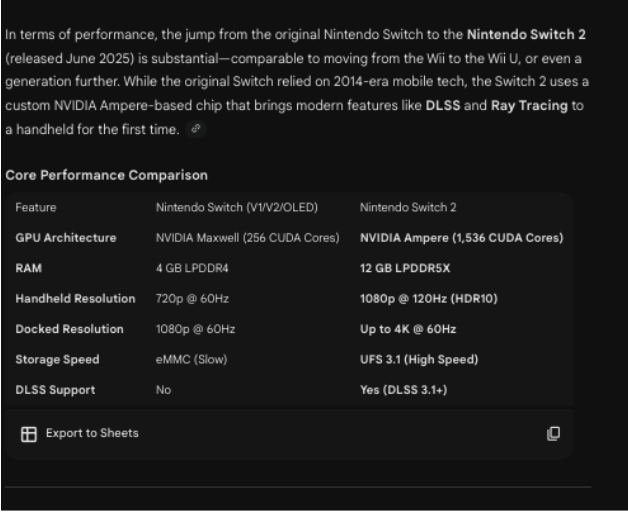Click the '12 GB LPDDR5X' cell

tap(405, 268)
